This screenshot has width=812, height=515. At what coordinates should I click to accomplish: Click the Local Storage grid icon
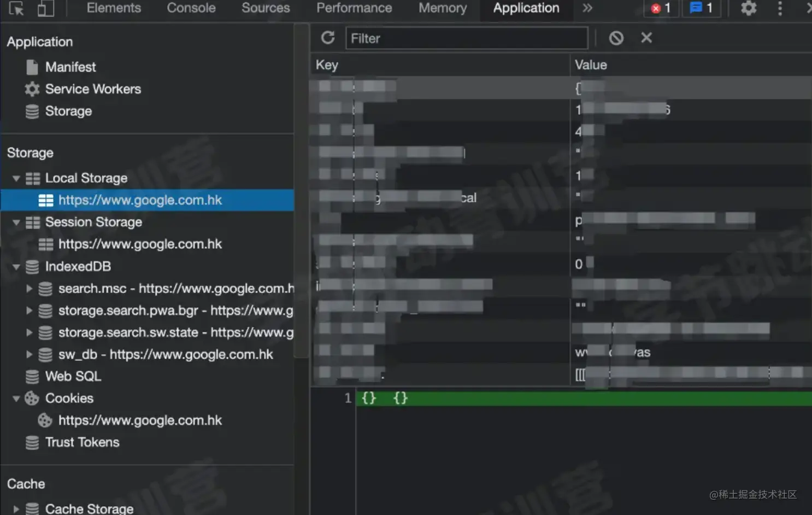tap(33, 178)
